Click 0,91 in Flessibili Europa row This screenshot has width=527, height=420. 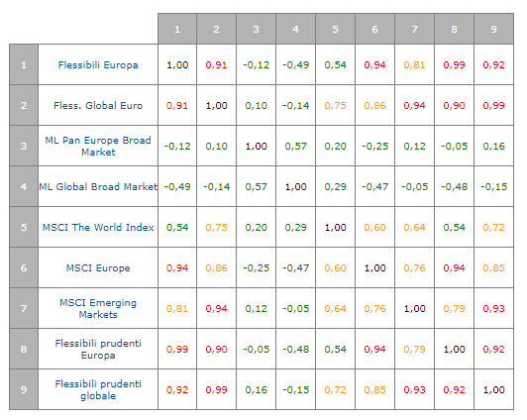pyautogui.click(x=216, y=64)
